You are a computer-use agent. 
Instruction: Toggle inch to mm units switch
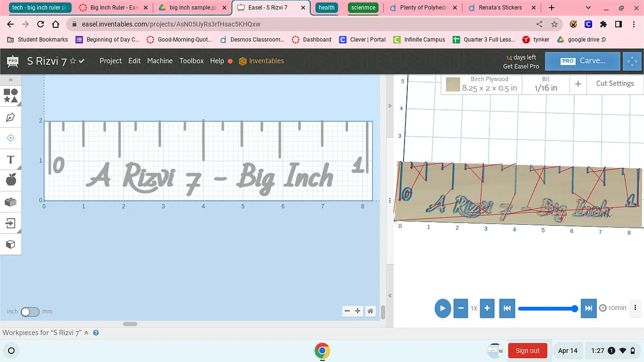[x=30, y=312]
